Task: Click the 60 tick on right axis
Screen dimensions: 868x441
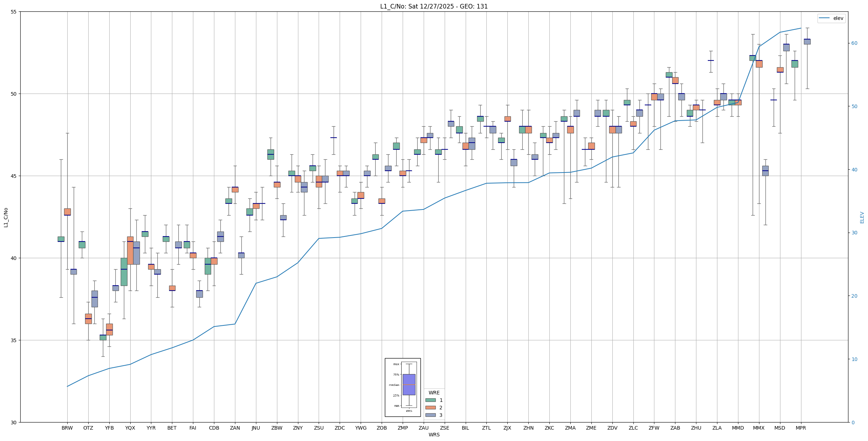Action: click(x=854, y=43)
